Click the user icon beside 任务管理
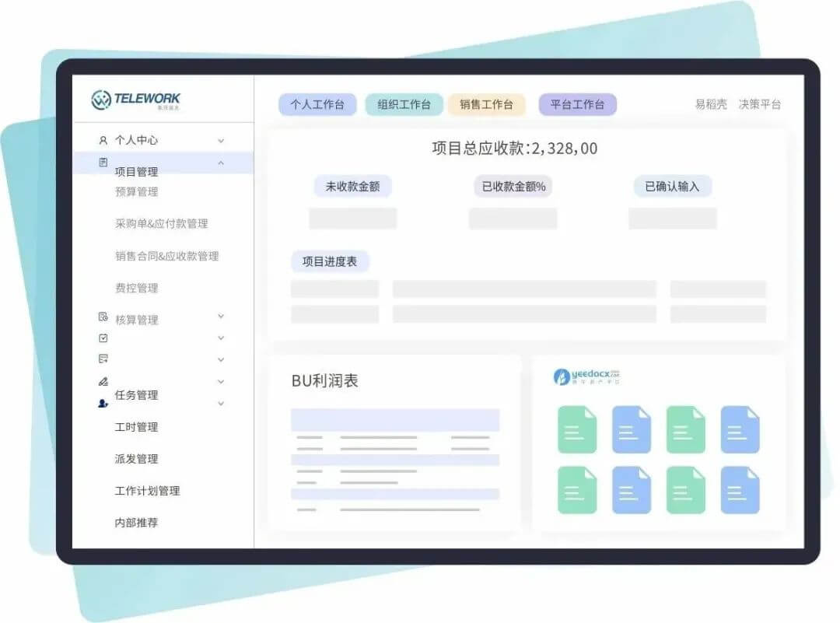The height and width of the screenshot is (623, 840). tap(103, 404)
